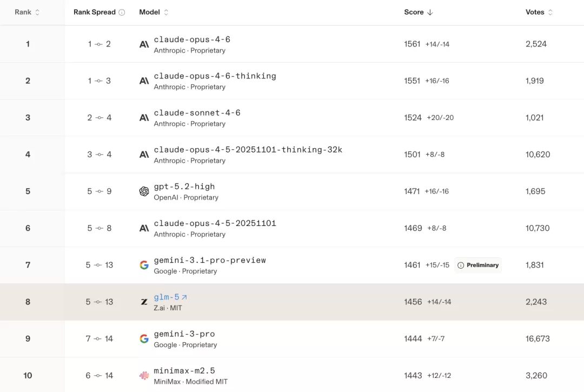
Task: Open the glm-5 model link
Action: [x=167, y=297]
